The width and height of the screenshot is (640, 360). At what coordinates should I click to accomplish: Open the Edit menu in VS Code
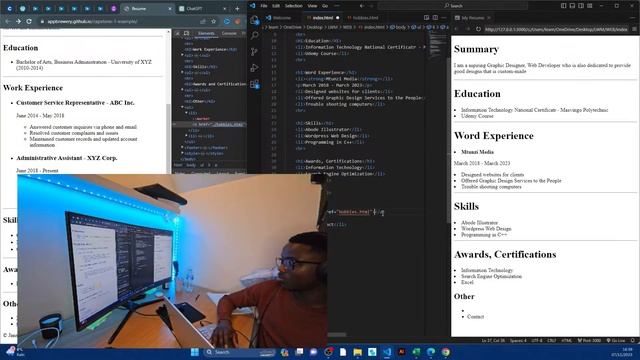click(276, 6)
